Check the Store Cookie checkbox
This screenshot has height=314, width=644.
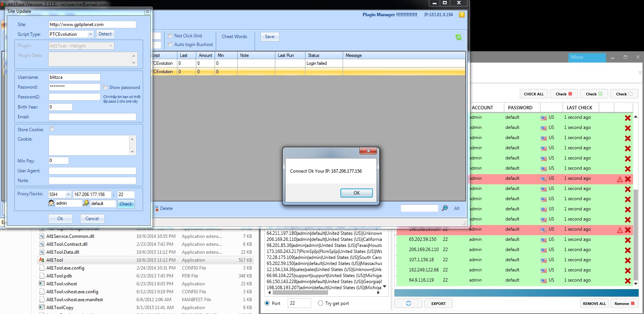tap(52, 129)
